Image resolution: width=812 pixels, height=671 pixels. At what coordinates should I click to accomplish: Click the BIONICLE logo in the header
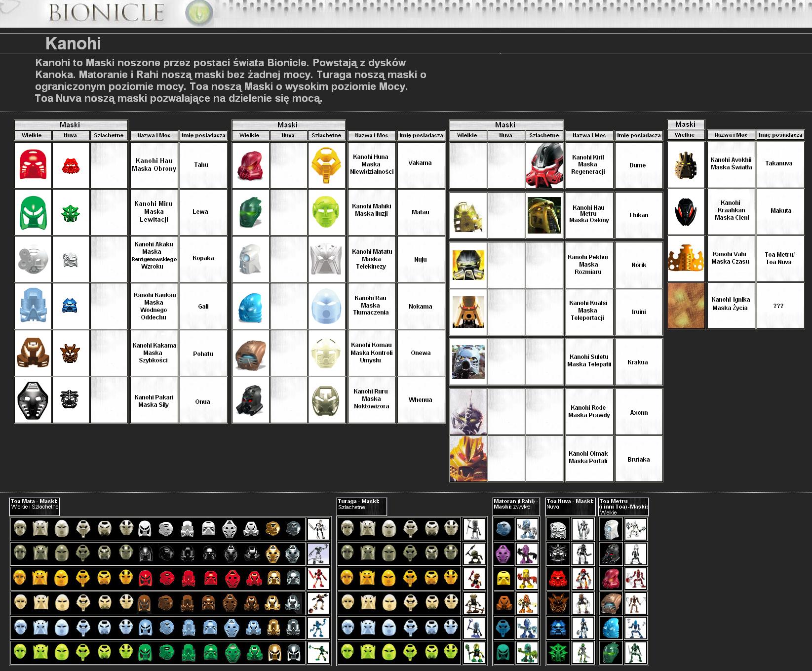(106, 12)
